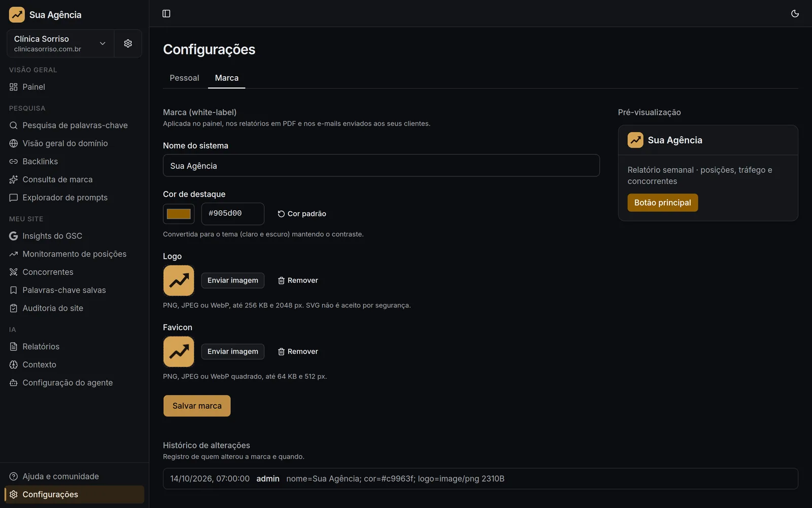Open Painel from the sidebar

pyautogui.click(x=74, y=87)
